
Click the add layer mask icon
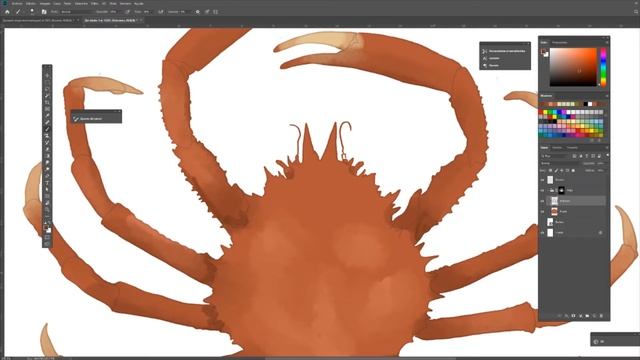click(x=573, y=316)
